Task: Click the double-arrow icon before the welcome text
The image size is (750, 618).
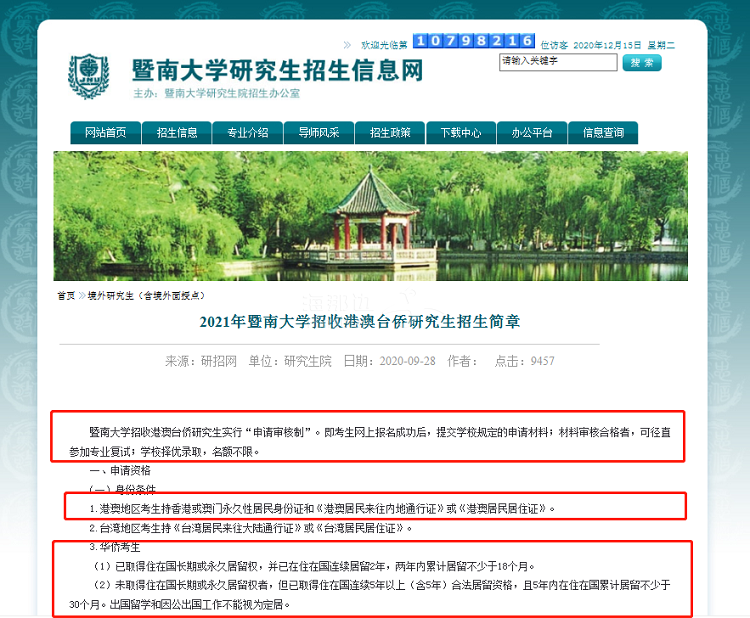Action: (x=347, y=44)
